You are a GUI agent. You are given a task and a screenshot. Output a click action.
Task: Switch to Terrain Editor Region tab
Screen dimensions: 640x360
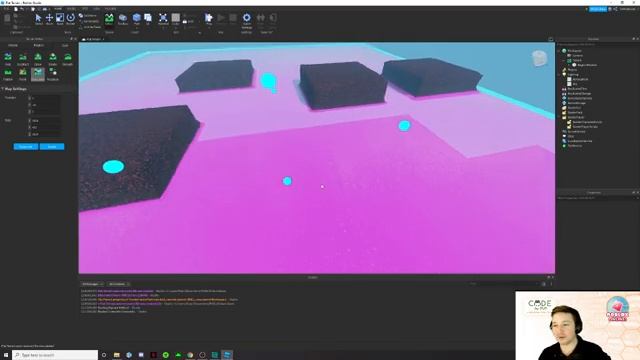38,45
